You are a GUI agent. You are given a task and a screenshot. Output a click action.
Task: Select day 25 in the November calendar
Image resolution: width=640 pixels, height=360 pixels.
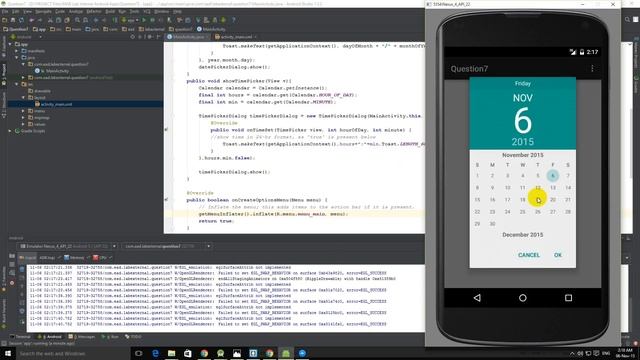click(x=522, y=211)
